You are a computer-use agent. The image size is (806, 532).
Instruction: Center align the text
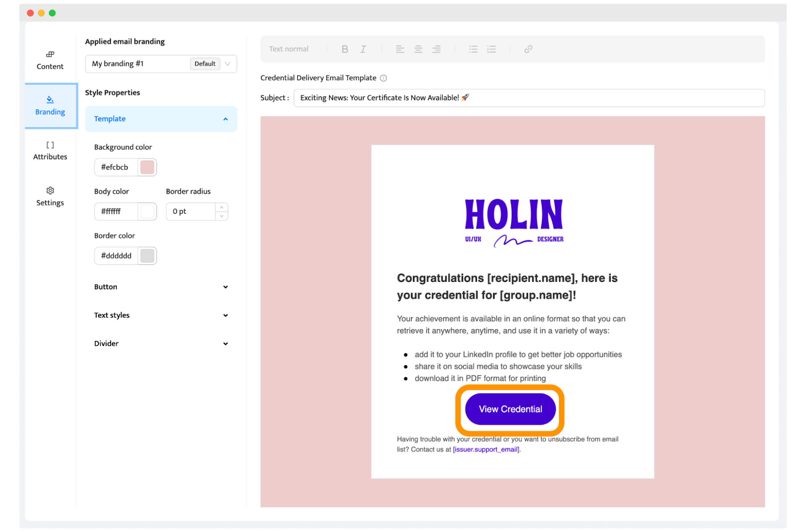pos(418,49)
